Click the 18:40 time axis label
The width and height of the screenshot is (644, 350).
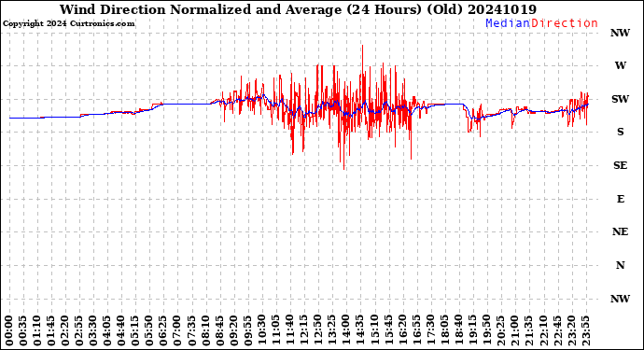(x=457, y=331)
